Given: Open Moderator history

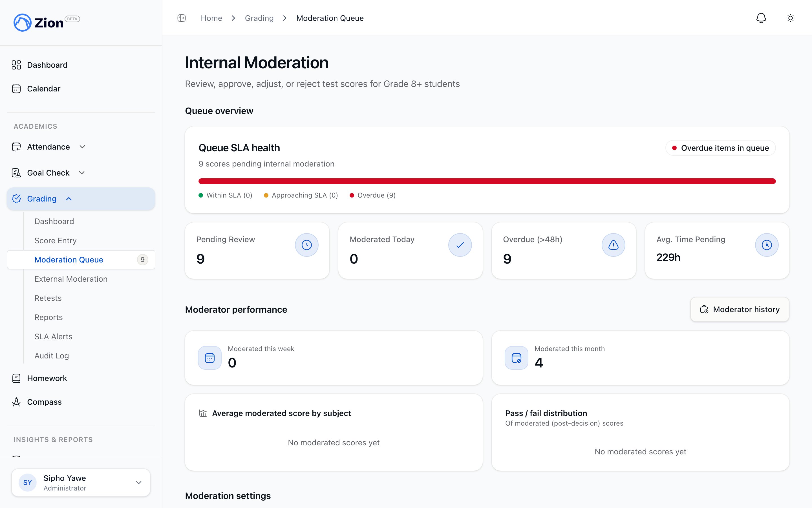Looking at the screenshot, I should (740, 309).
